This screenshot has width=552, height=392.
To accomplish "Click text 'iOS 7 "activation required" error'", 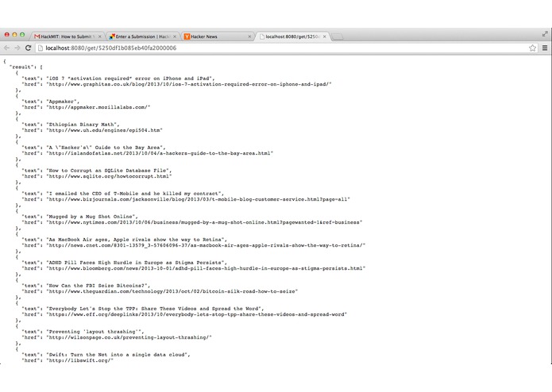I will (x=100, y=79).
